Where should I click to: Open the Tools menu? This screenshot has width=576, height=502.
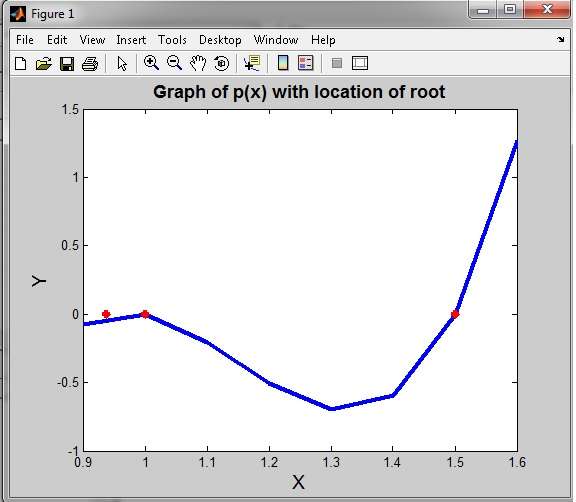click(172, 40)
